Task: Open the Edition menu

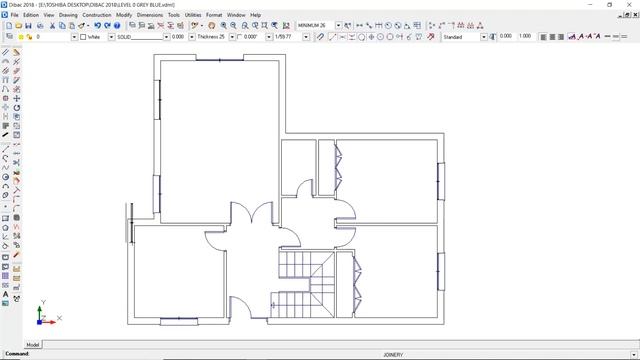Action: [31, 15]
